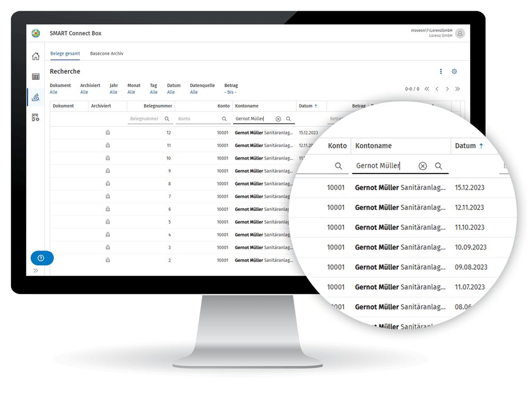This screenshot has height=393, width=532.
Task: Select the Belege gesamt tab
Action: coord(65,54)
